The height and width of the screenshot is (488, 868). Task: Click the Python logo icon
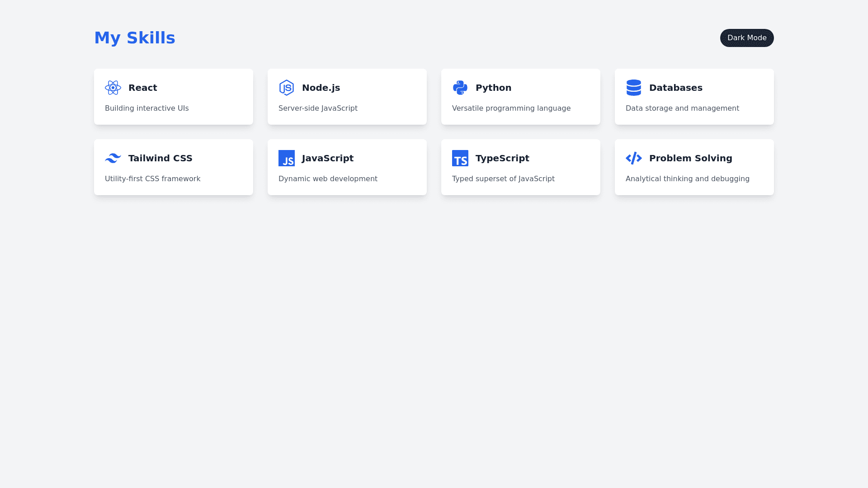coord(460,88)
